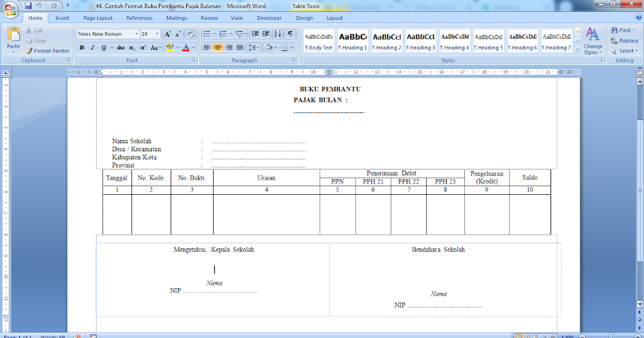Customize Quick Access Toolbar dropdown

click(68, 6)
